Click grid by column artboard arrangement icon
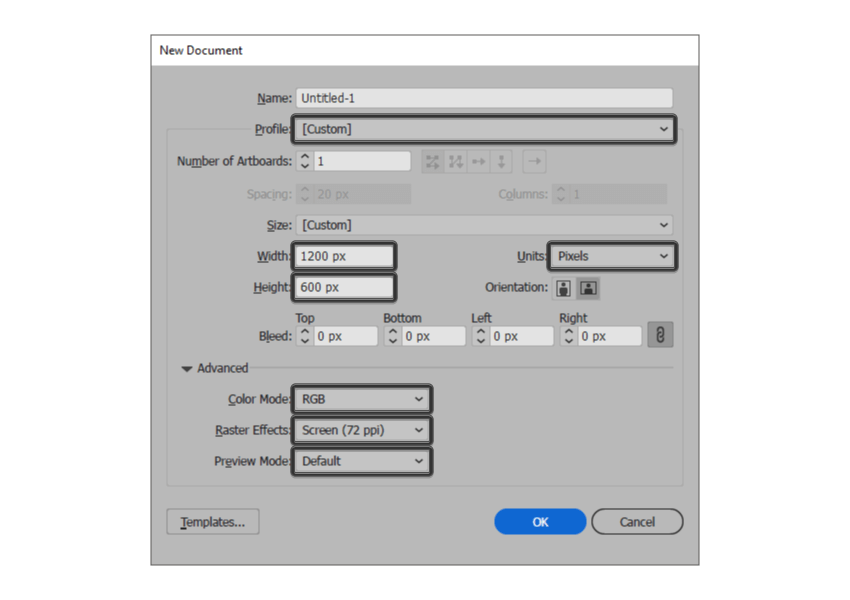This screenshot has width=850, height=600. click(455, 162)
